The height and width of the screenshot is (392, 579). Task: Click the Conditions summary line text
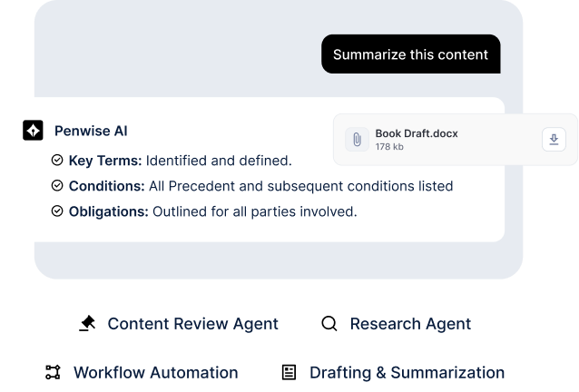tap(260, 186)
